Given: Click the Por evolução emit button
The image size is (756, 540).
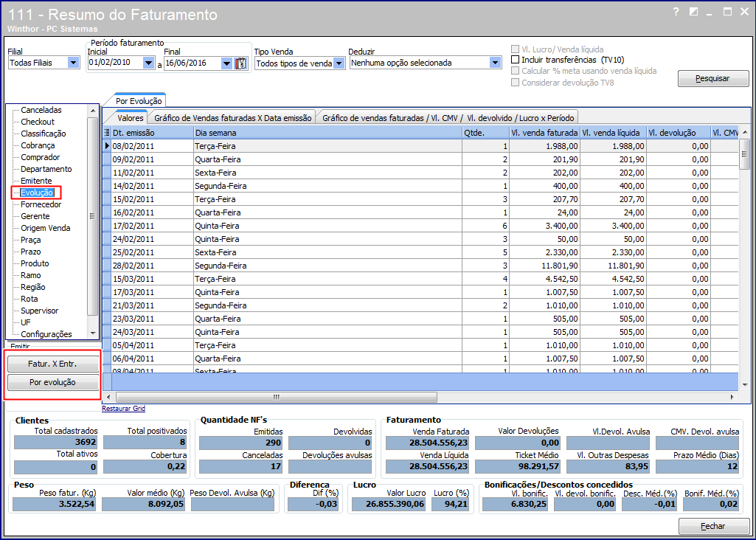Looking at the screenshot, I should (x=53, y=382).
